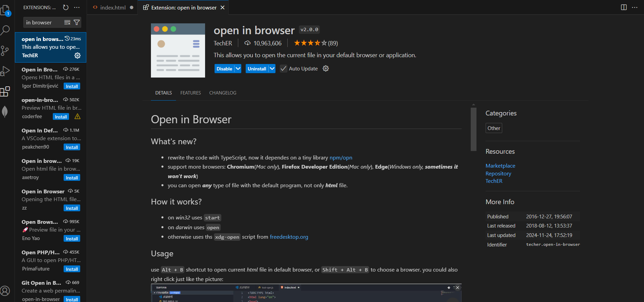
Task: Click the README scrollbar thumb
Action: (x=473, y=129)
